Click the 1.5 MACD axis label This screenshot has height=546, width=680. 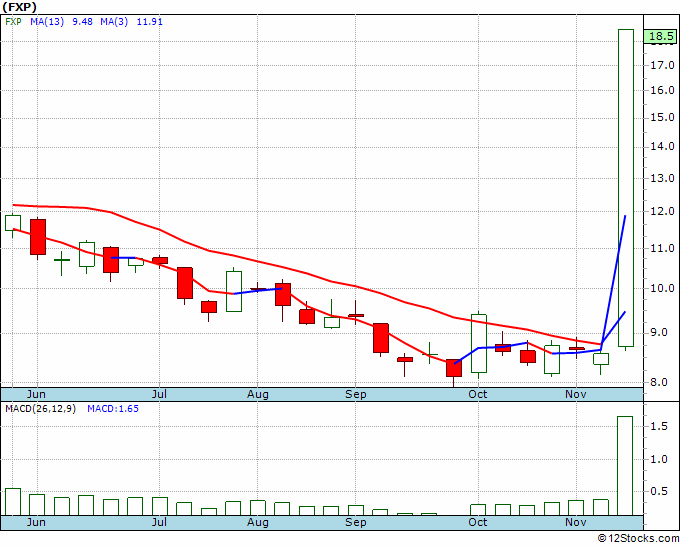point(659,426)
